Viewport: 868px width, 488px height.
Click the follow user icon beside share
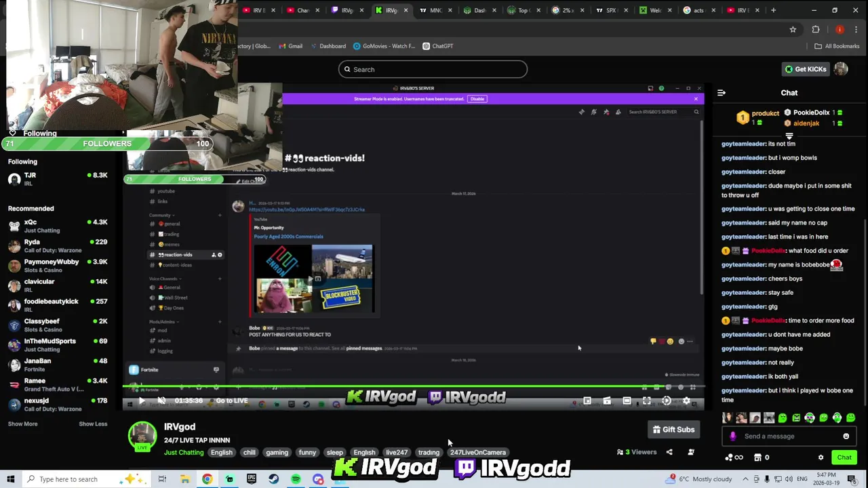pyautogui.click(x=691, y=452)
